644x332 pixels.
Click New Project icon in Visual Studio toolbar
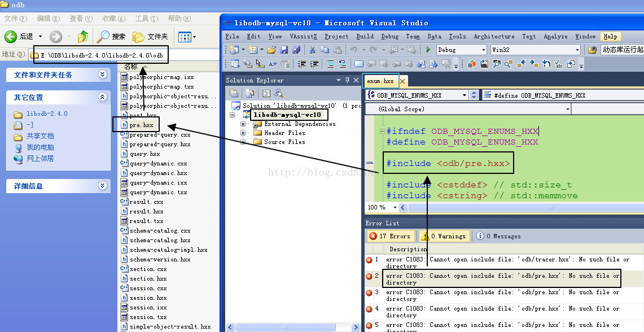point(235,50)
